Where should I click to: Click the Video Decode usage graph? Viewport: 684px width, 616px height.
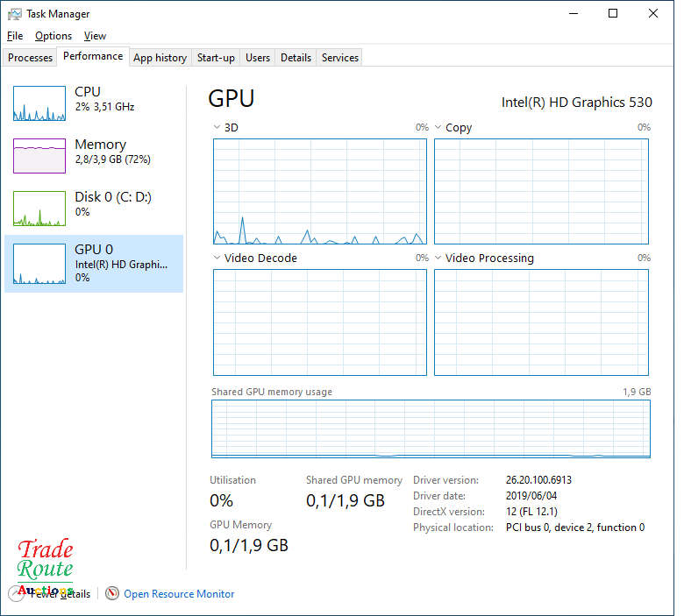click(320, 322)
